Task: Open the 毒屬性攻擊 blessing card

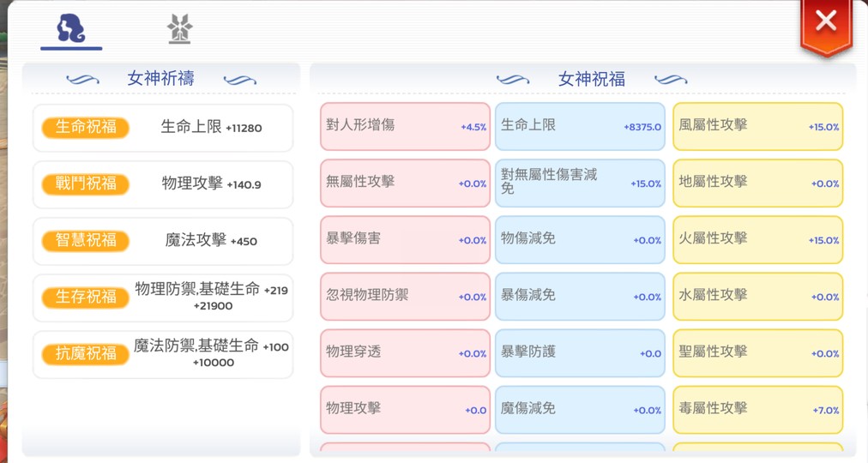Action: (x=758, y=409)
